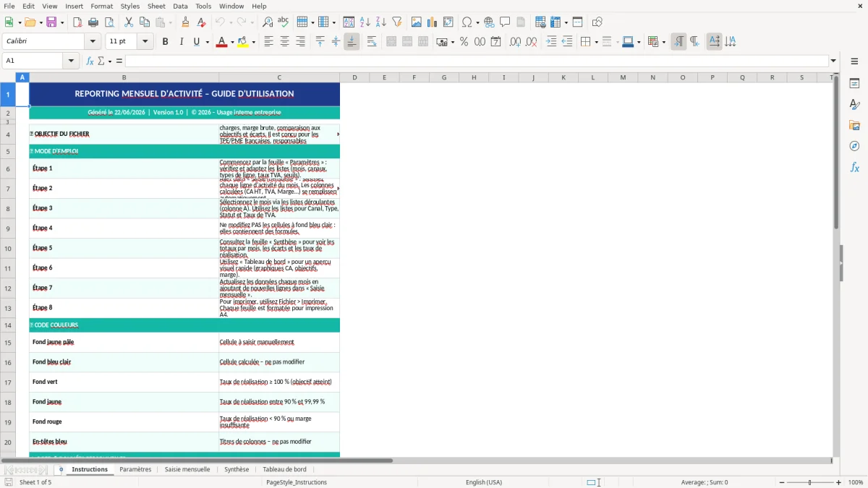Select the Clone Formatting paintbrush
Viewport: 868px width, 488px height.
[x=186, y=22]
